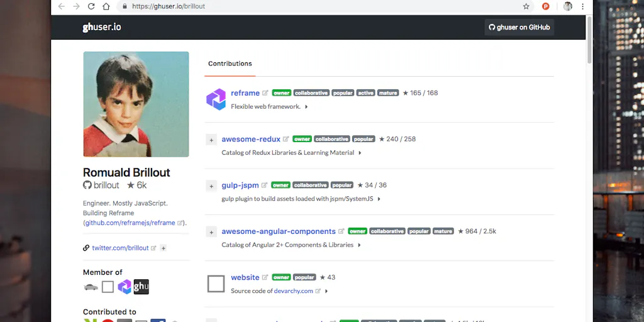Expand the website description arrow
The image size is (644, 322).
326,291
